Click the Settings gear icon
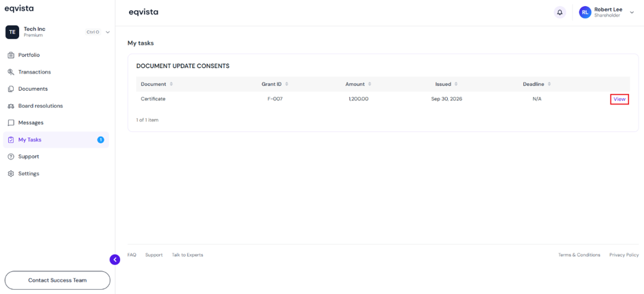The height and width of the screenshot is (294, 644). tap(11, 174)
